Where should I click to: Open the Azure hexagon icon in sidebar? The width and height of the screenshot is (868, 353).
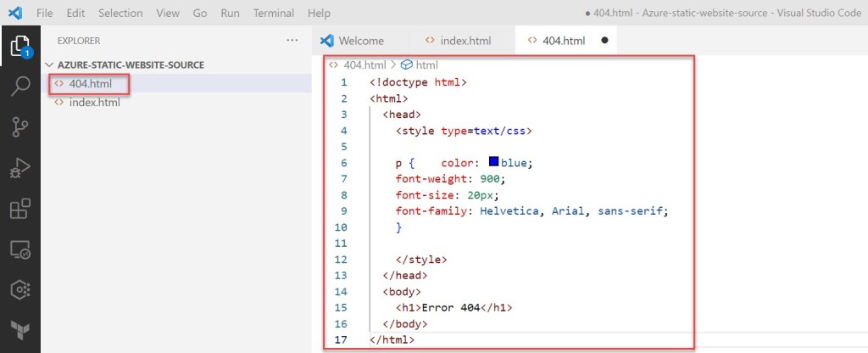point(19,289)
